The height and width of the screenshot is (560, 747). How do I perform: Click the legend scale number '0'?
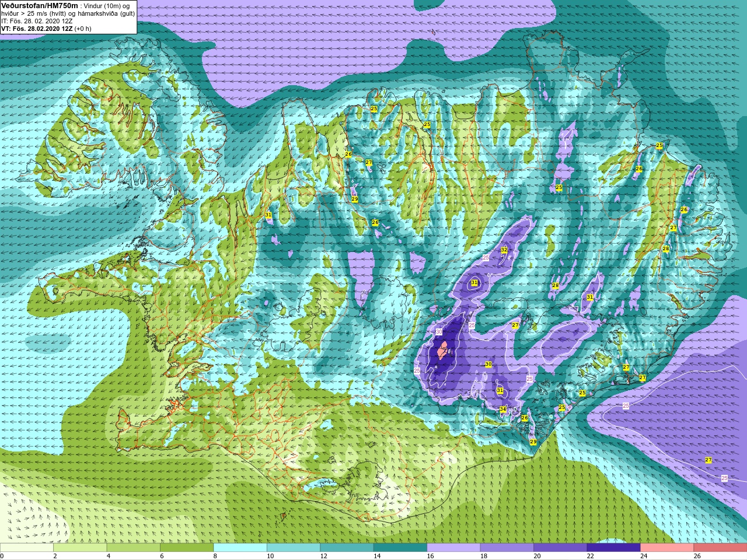click(x=2, y=556)
